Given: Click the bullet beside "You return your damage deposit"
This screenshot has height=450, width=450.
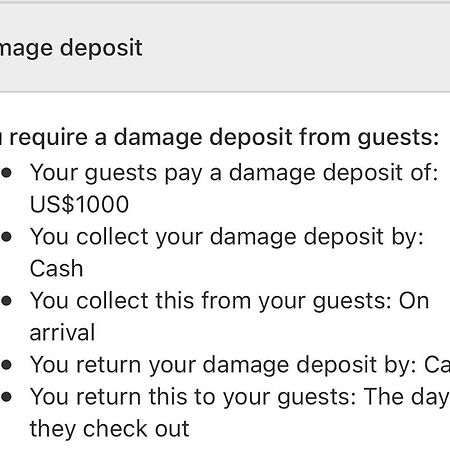Looking at the screenshot, I should pos(7,365).
